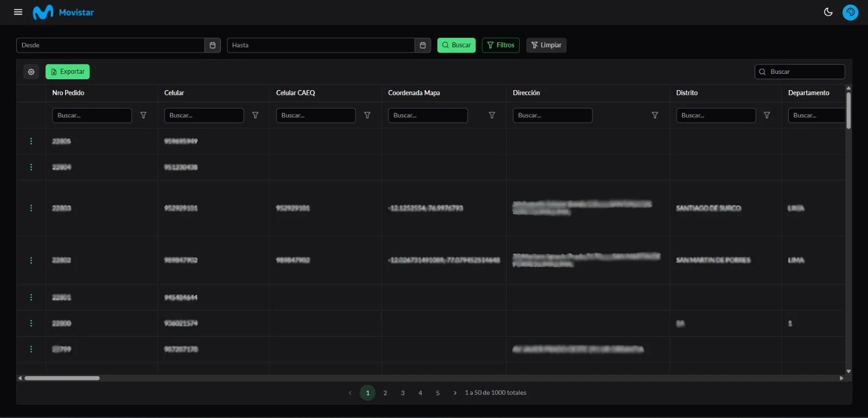Open the Desde calendar picker icon

212,45
